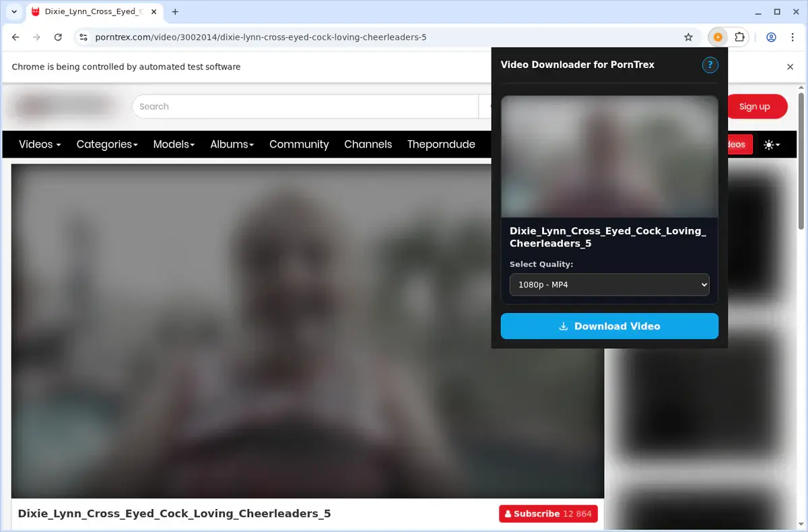Dismiss the automated test software notice
Viewport: 808px width, 532px height.
tap(790, 67)
